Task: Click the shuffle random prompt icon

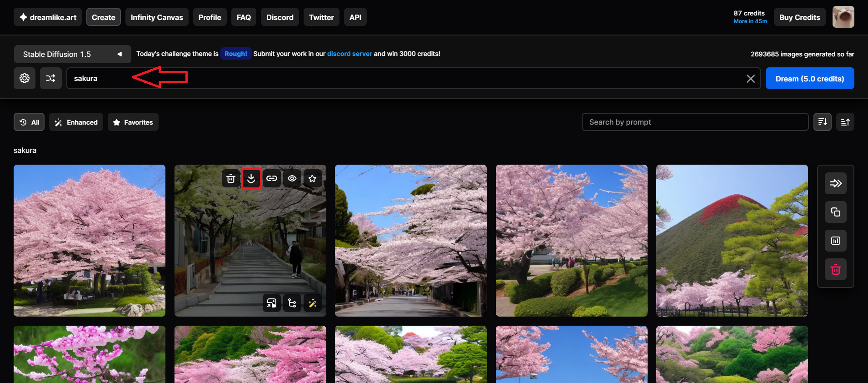Action: pyautogui.click(x=51, y=78)
